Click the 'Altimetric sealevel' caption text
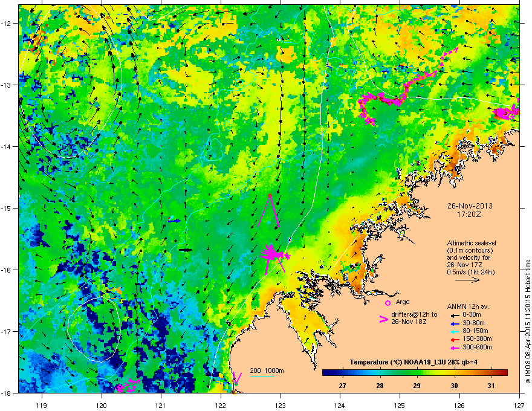The width and height of the screenshot is (532, 411). click(472, 243)
